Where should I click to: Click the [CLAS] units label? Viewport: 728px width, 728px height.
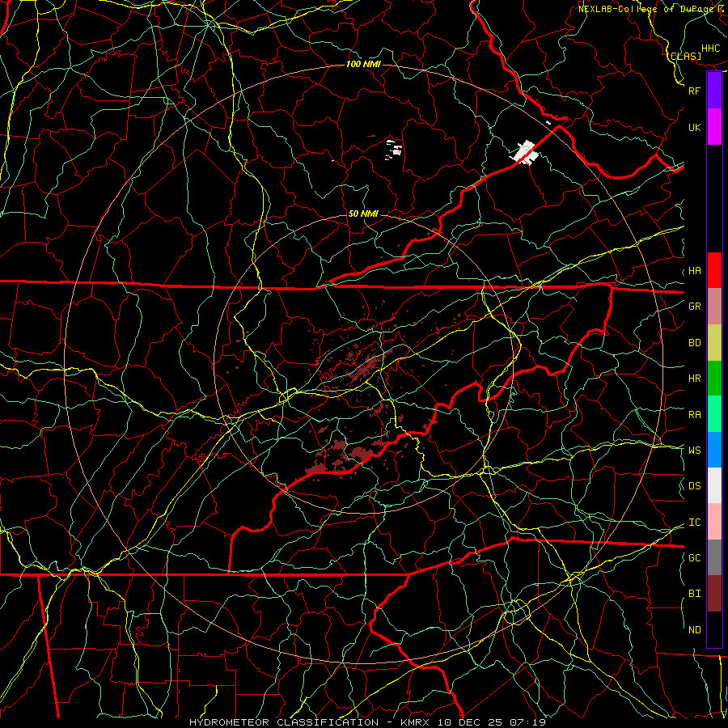pos(684,57)
